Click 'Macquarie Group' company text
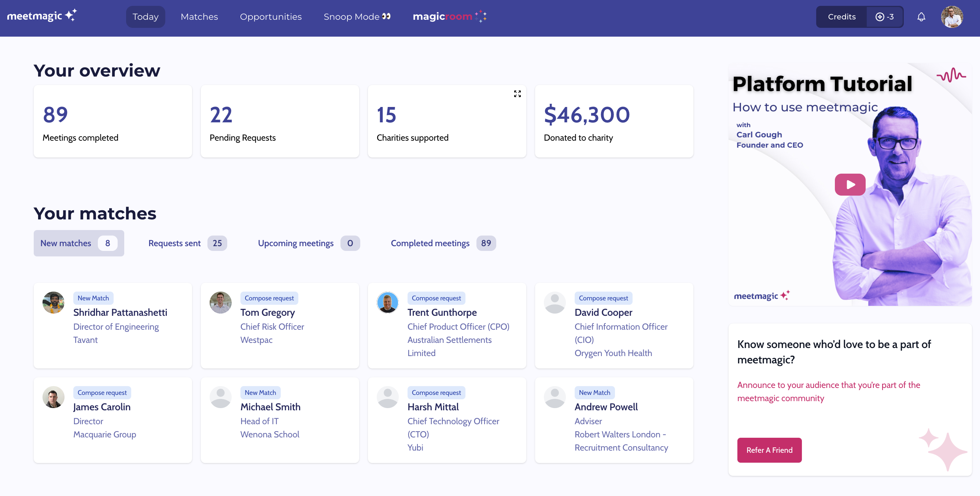The image size is (980, 496). tap(104, 434)
